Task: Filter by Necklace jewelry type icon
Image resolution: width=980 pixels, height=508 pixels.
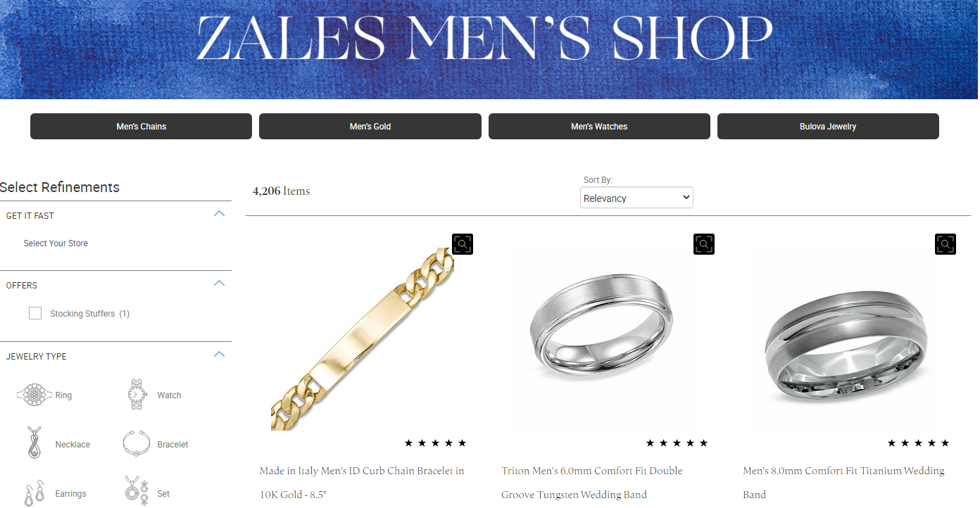Action: [34, 443]
